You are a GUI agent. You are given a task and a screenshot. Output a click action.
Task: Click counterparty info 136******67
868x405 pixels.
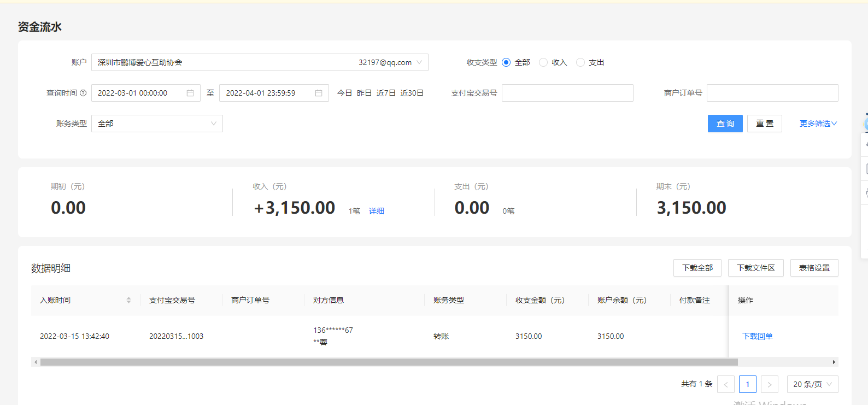333,330
